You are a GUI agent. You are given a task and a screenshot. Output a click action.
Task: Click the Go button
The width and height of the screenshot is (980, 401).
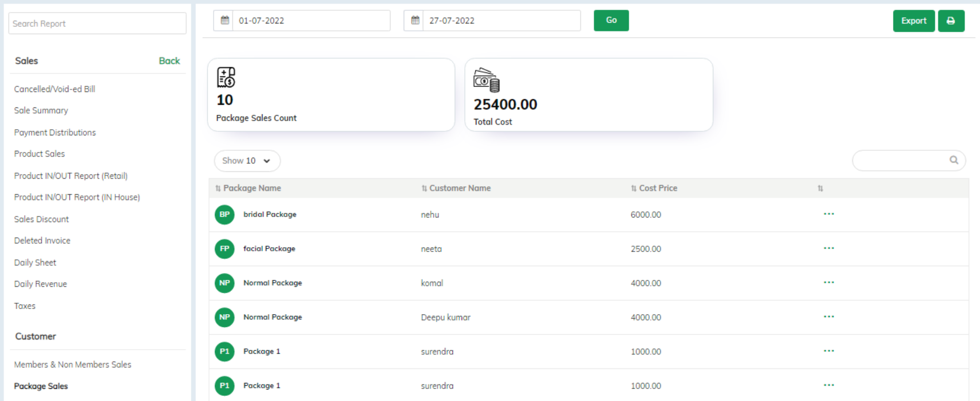[x=611, y=21]
